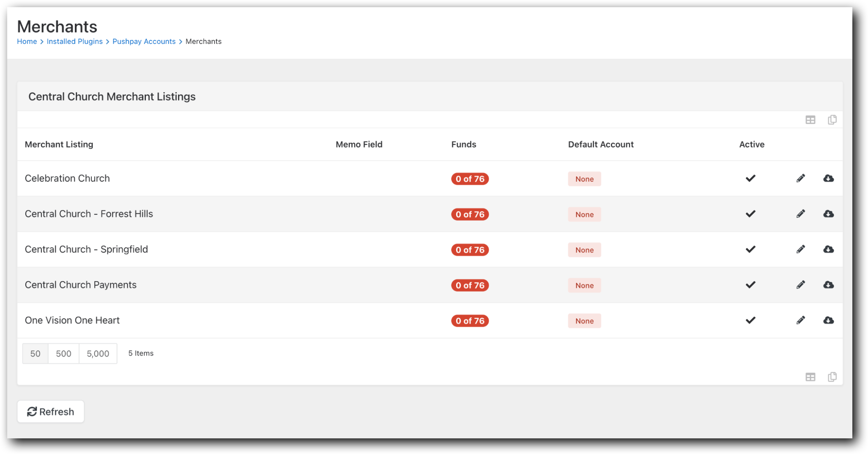868x454 pixels.
Task: Edit the Celebration Church merchant listing
Action: [x=800, y=178]
